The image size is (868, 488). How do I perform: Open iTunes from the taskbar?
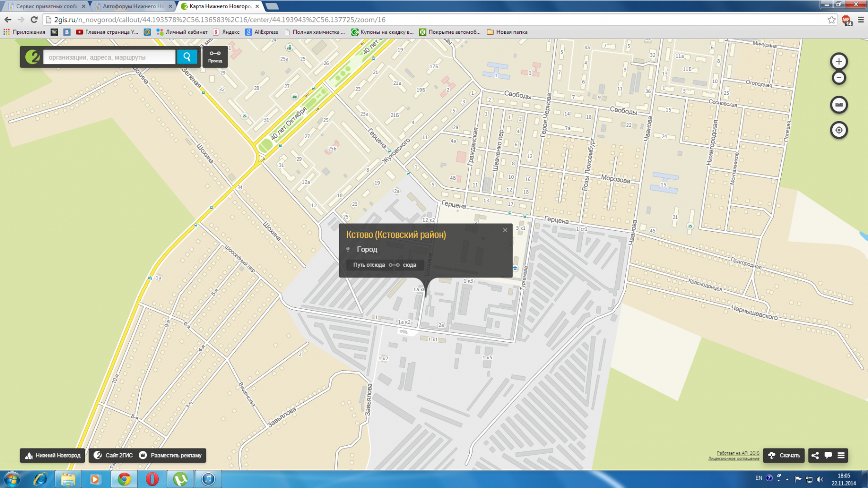click(x=208, y=479)
